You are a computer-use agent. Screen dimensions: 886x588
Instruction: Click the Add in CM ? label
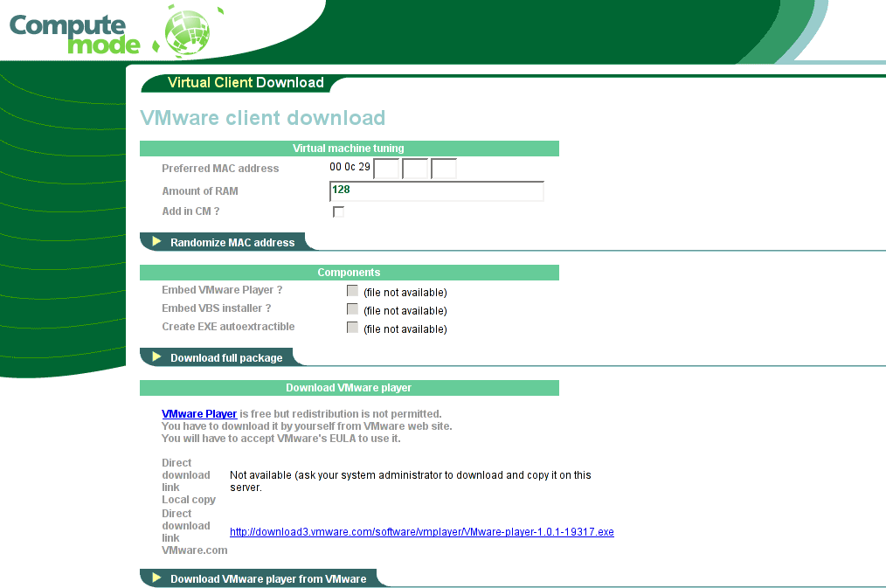coord(190,211)
